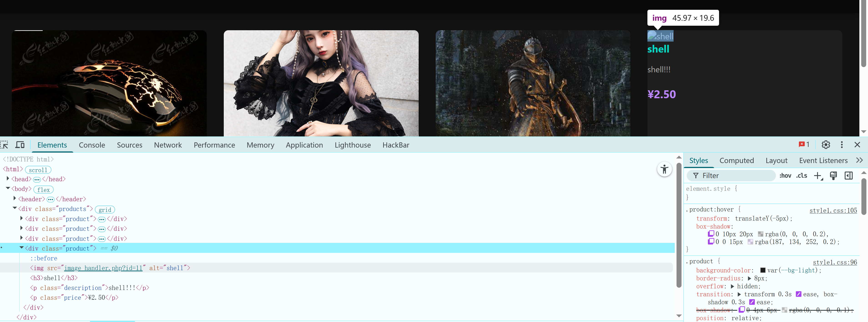Collapse the body element node

tap(8, 188)
